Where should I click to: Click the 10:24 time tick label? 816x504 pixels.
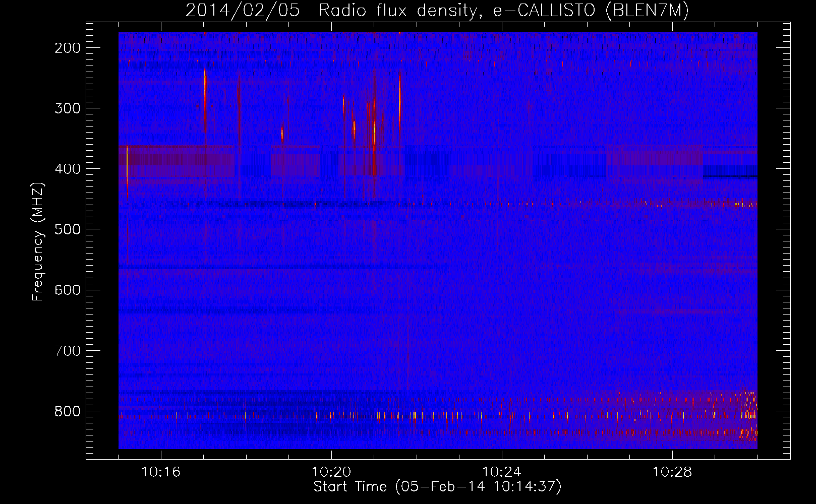(502, 472)
